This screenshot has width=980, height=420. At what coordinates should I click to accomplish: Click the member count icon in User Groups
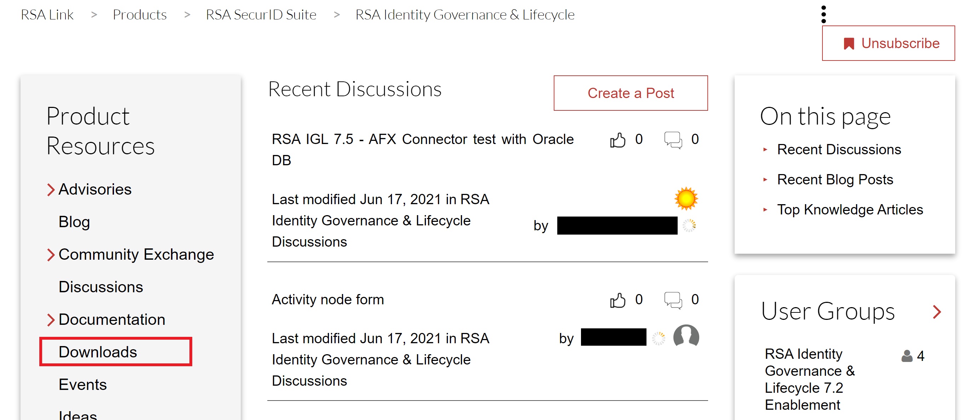pos(908,355)
